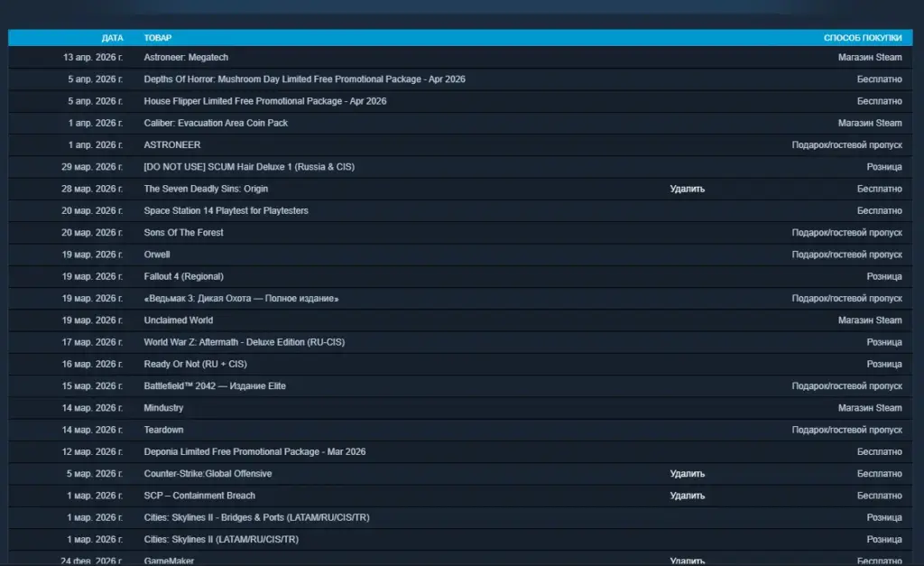
Task: Click Удалить next to The Seven Deadly Sins: Origin
Action: click(x=687, y=189)
